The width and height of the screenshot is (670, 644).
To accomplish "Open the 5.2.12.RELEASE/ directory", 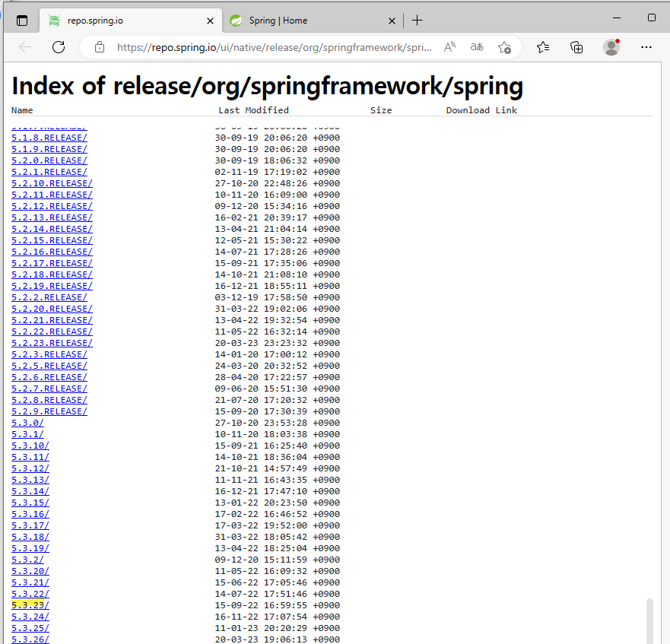I will point(52,206).
